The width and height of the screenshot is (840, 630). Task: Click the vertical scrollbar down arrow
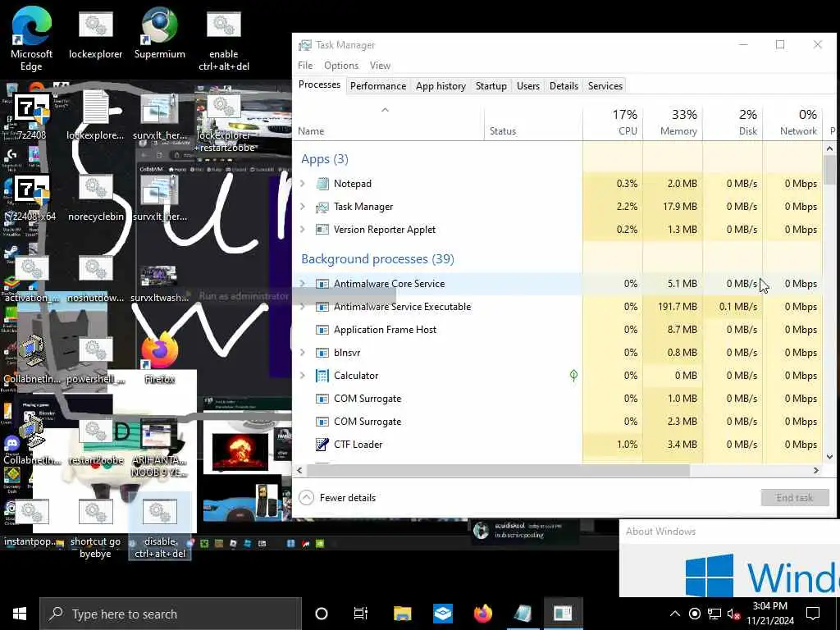(830, 457)
